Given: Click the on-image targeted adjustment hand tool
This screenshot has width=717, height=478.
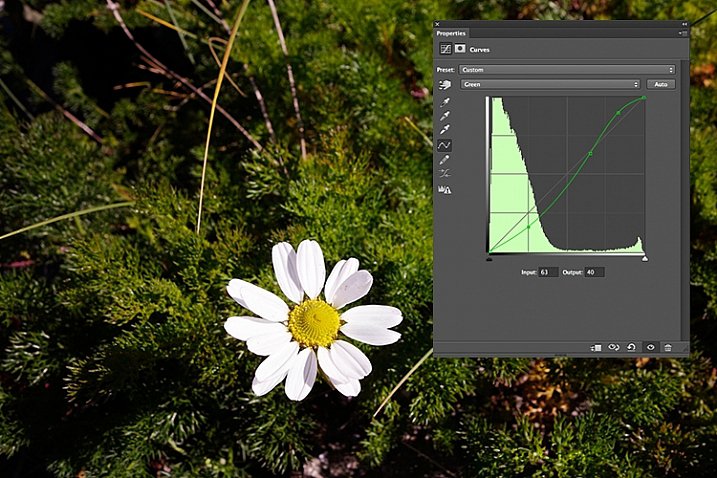Looking at the screenshot, I should coord(445,85).
